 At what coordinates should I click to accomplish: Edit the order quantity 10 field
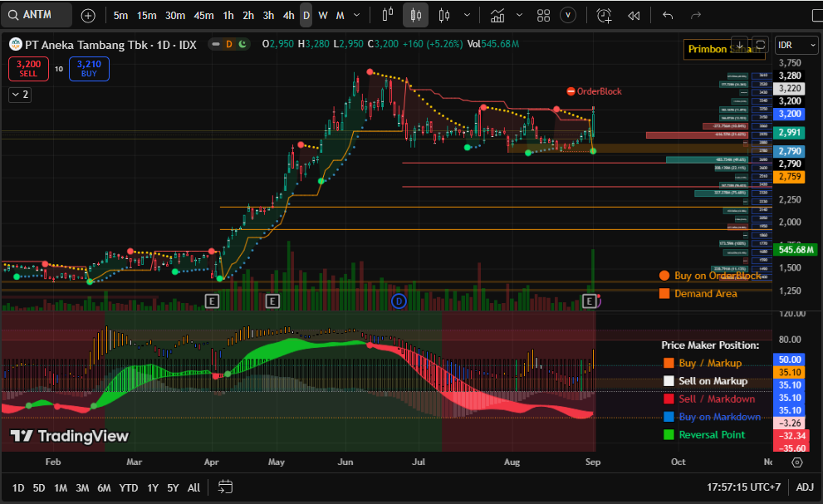[59, 69]
